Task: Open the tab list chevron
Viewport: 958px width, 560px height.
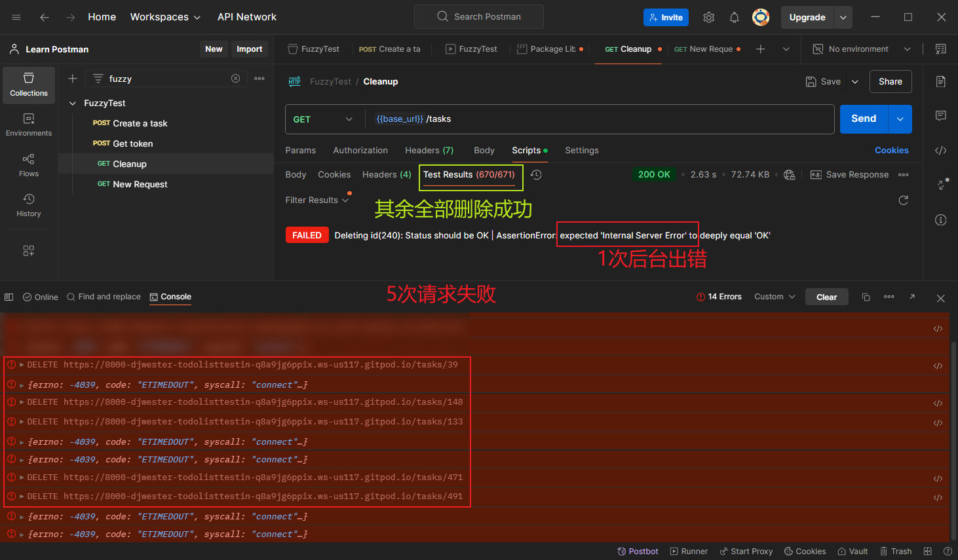Action: pyautogui.click(x=786, y=49)
